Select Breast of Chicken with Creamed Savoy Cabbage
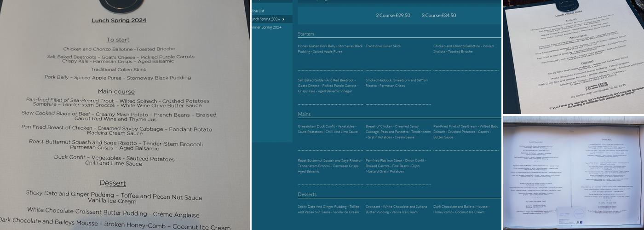This screenshot has height=230, width=644. [398, 132]
